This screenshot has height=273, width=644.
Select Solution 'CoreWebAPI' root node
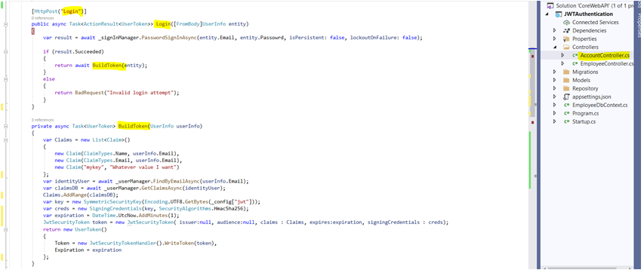pos(594,6)
